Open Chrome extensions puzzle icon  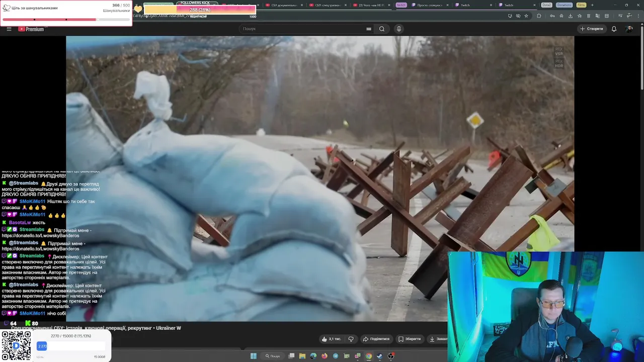point(539,16)
